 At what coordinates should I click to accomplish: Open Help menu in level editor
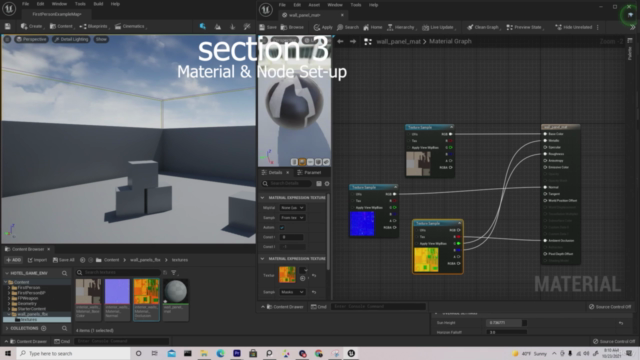[x=115, y=4]
